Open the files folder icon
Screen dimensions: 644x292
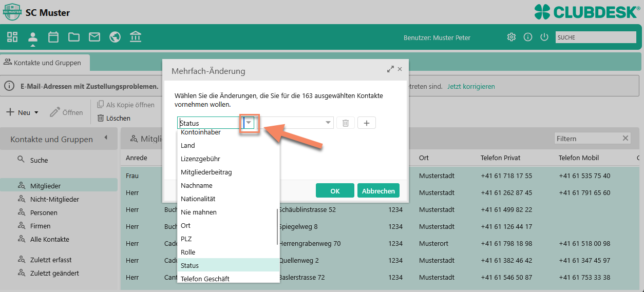[74, 37]
